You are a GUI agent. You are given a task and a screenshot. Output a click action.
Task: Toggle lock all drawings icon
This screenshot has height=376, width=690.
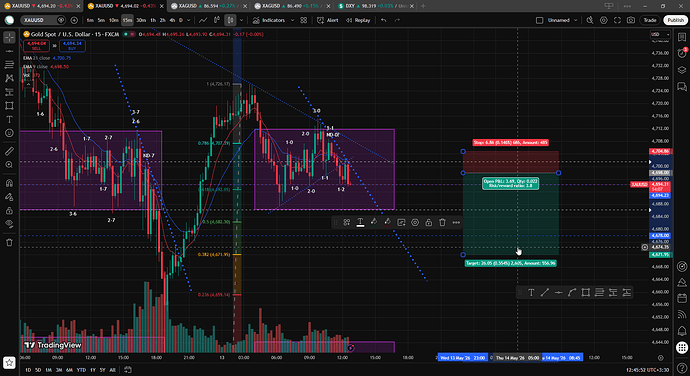pyautogui.click(x=9, y=210)
